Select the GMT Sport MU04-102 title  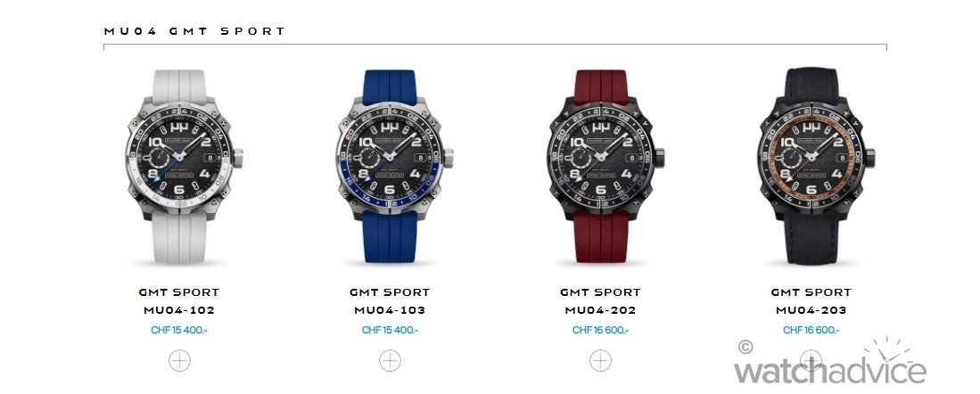[179, 301]
